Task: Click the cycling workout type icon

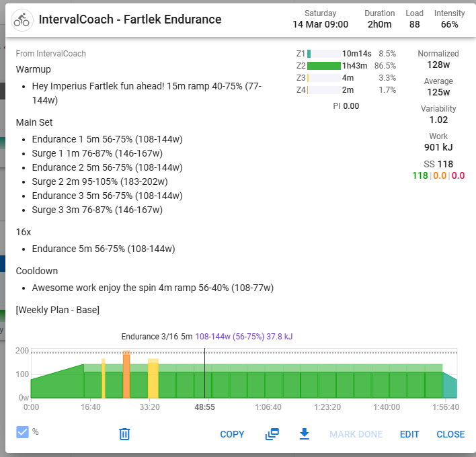Action: [x=23, y=19]
